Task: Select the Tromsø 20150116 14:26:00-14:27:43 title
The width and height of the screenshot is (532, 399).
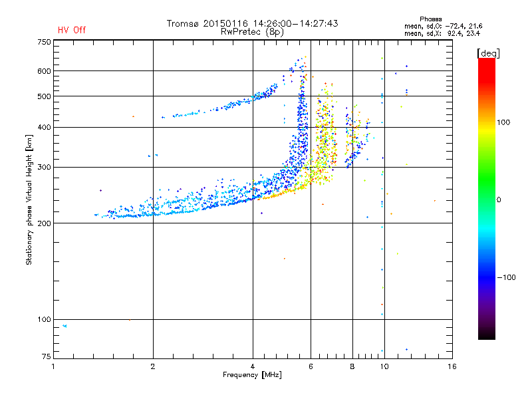Action: [x=252, y=23]
